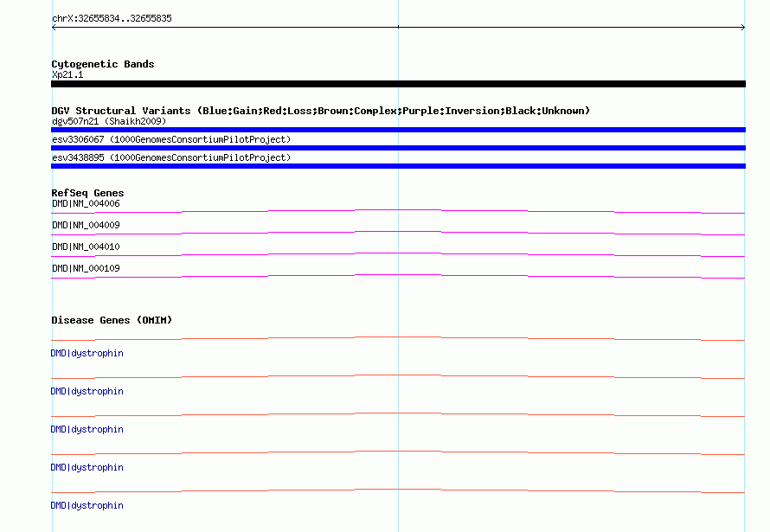This screenshot has width=770, height=532.
Task: Select the Cytogenetic Bands track heading
Action: click(103, 64)
